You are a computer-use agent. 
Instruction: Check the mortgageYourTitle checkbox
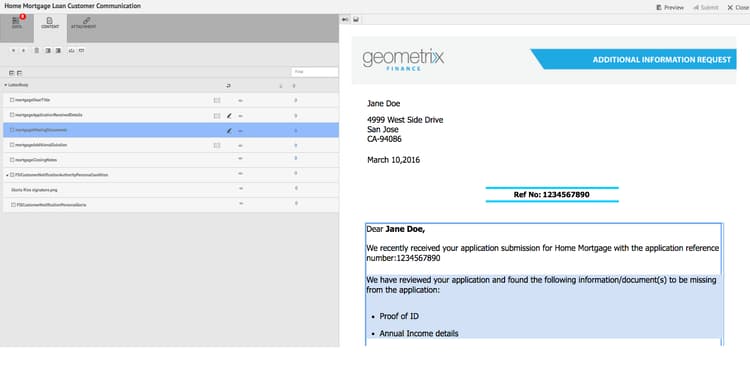click(12, 100)
